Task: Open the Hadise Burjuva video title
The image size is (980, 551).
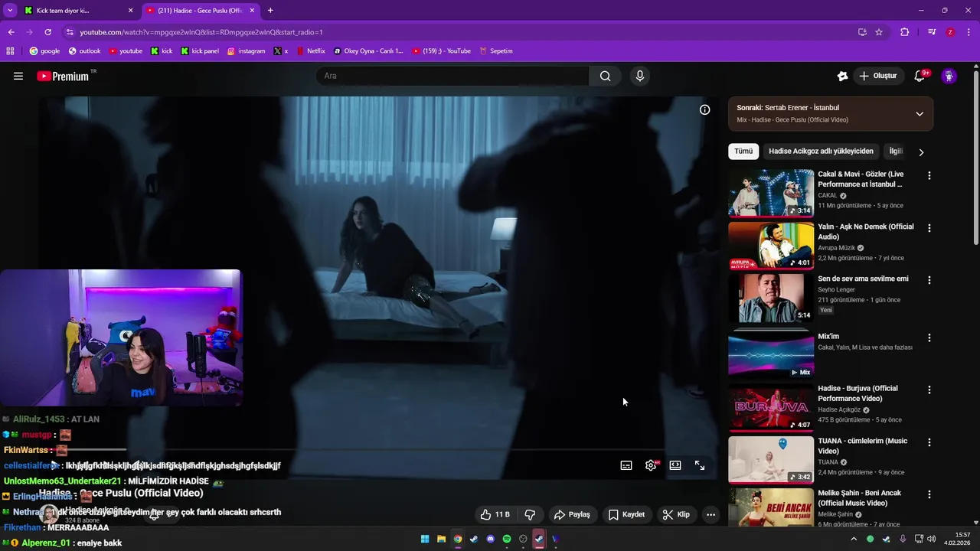Action: click(857, 393)
